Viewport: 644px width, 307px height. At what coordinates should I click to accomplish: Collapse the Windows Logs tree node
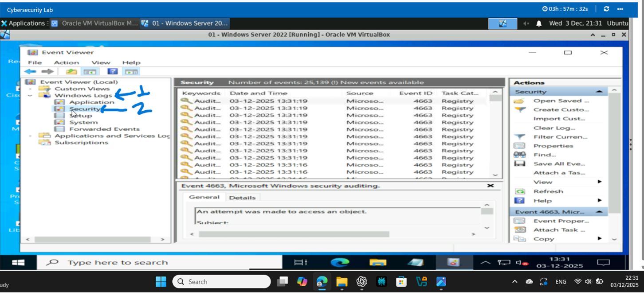pos(30,95)
